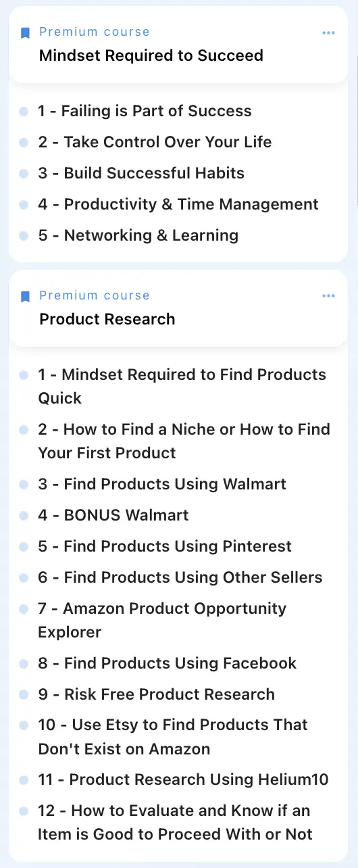
Task: Mark the lesson circle for BONUS Walmart
Action: click(24, 516)
